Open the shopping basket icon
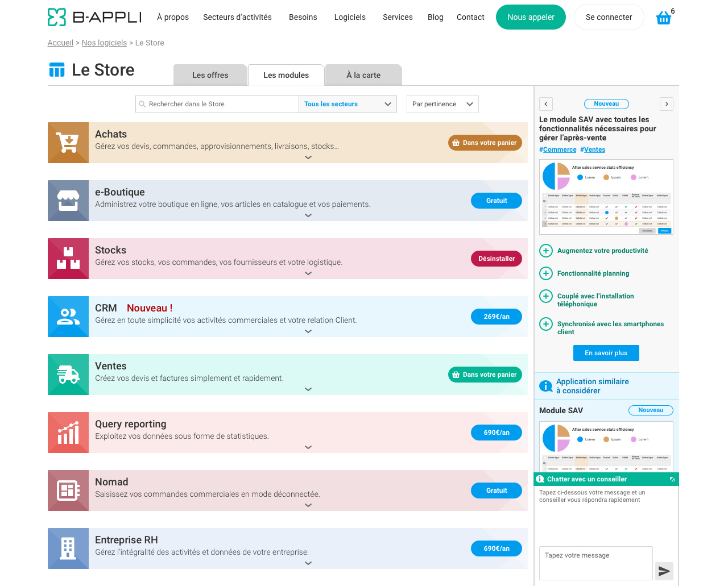 pos(663,18)
